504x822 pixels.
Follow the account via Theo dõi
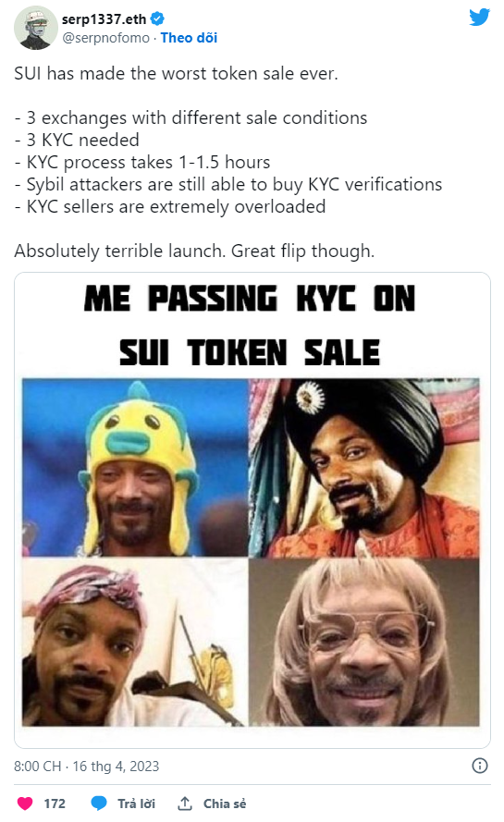(x=189, y=38)
